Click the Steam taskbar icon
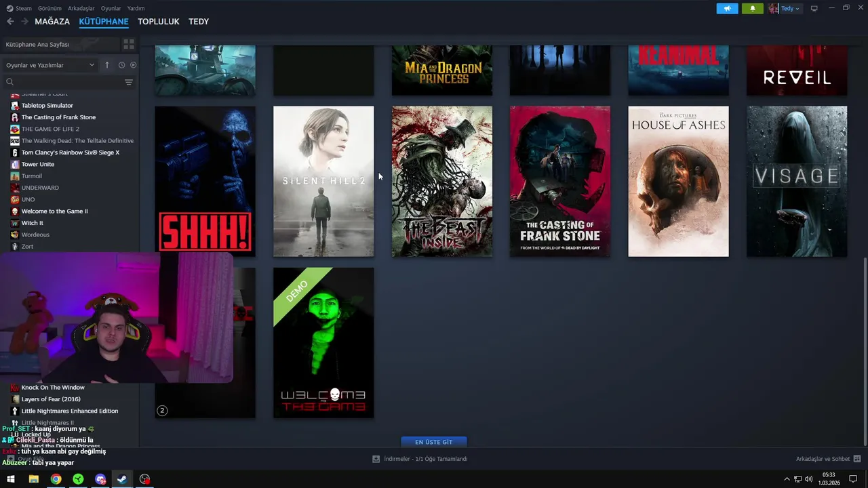This screenshot has width=868, height=488. (x=122, y=479)
